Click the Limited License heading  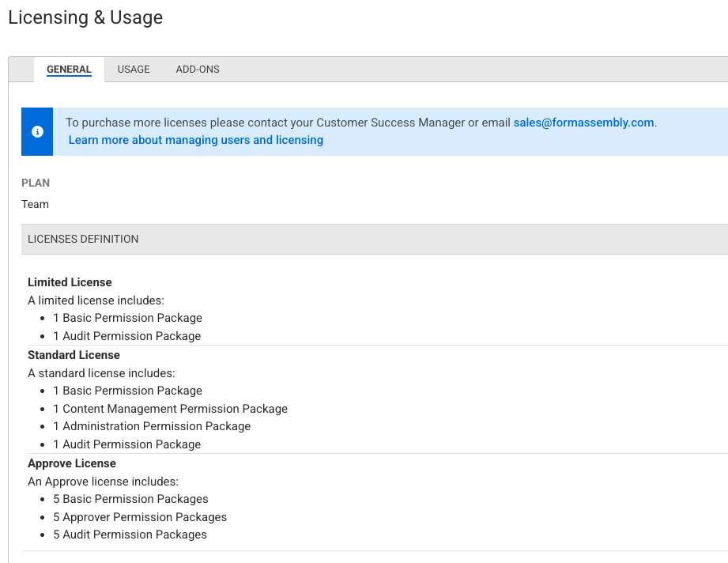click(70, 282)
